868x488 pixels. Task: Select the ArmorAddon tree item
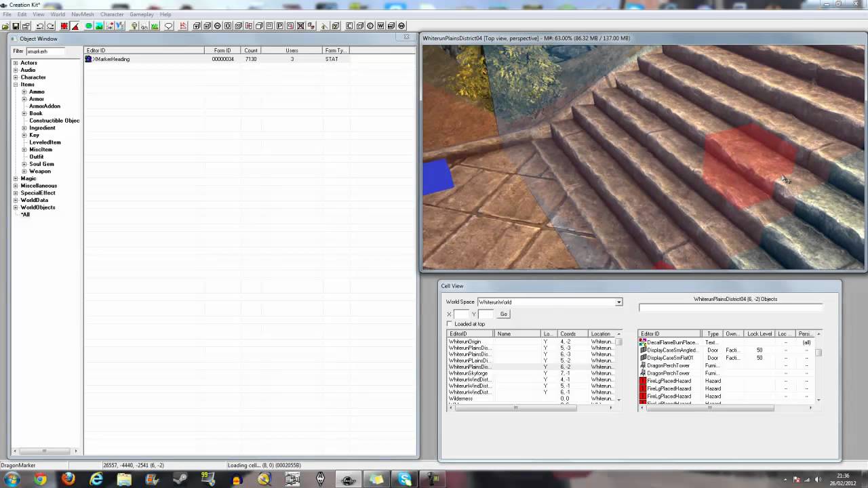tap(45, 106)
